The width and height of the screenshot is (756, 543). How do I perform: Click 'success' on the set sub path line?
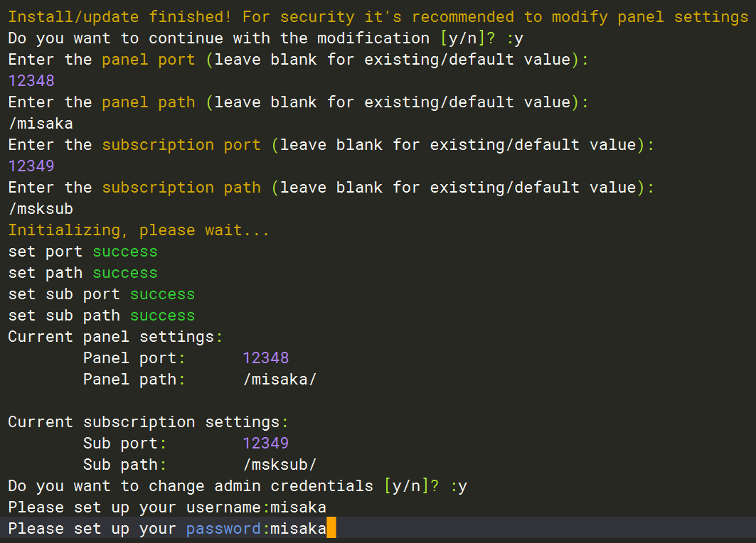pyautogui.click(x=162, y=316)
